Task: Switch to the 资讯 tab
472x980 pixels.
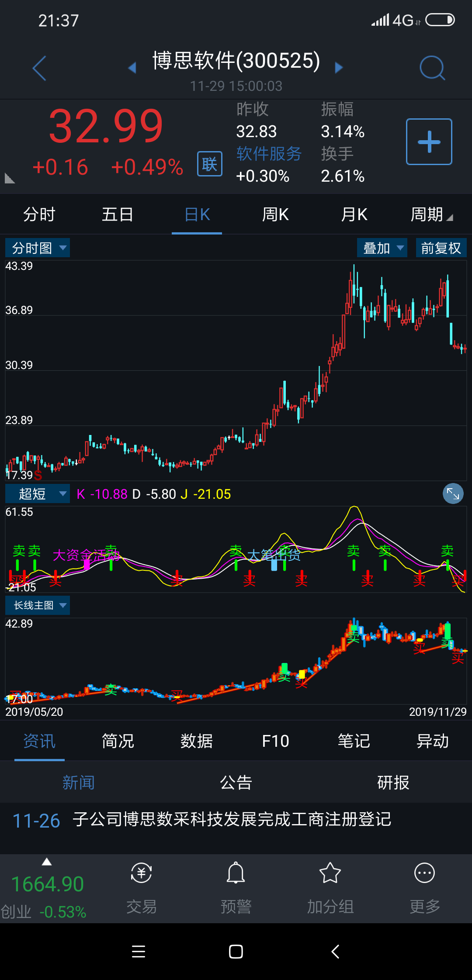Action: coord(39,741)
